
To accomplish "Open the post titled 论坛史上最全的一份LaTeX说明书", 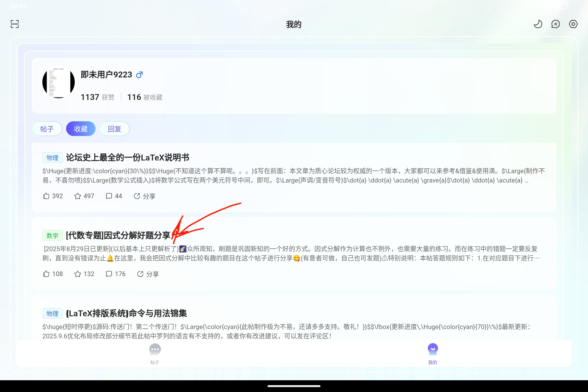I will [x=127, y=157].
